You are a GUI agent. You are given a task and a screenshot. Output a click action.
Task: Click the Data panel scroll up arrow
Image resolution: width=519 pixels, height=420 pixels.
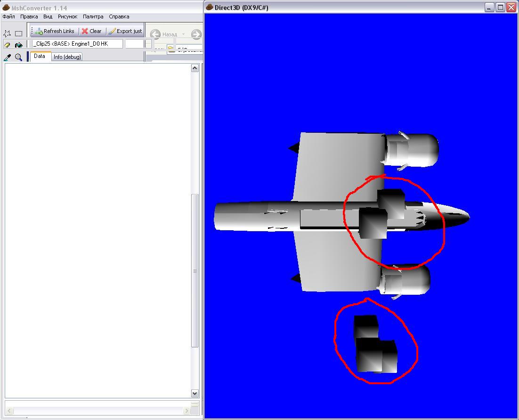[195, 68]
